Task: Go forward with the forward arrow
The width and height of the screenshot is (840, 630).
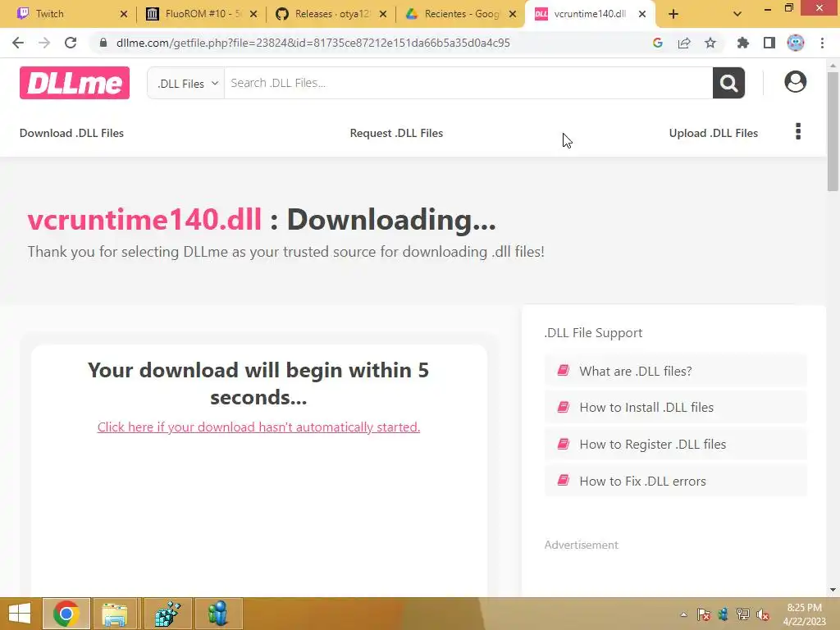Action: click(44, 43)
